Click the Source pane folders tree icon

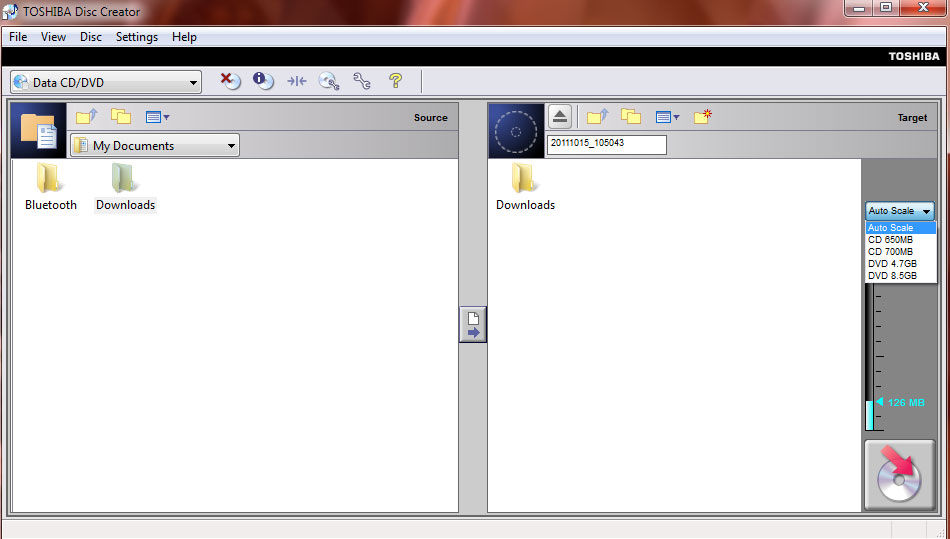coord(121,116)
